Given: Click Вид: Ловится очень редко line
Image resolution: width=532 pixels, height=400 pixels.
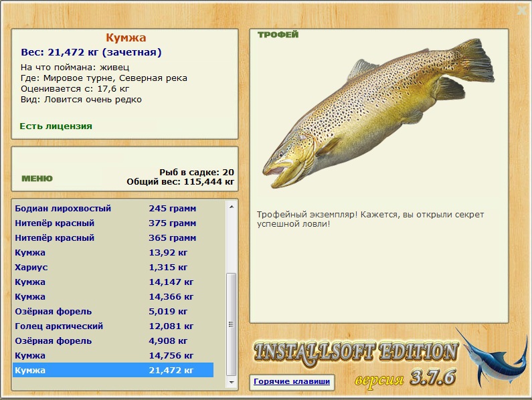Looking at the screenshot, I should tap(81, 100).
